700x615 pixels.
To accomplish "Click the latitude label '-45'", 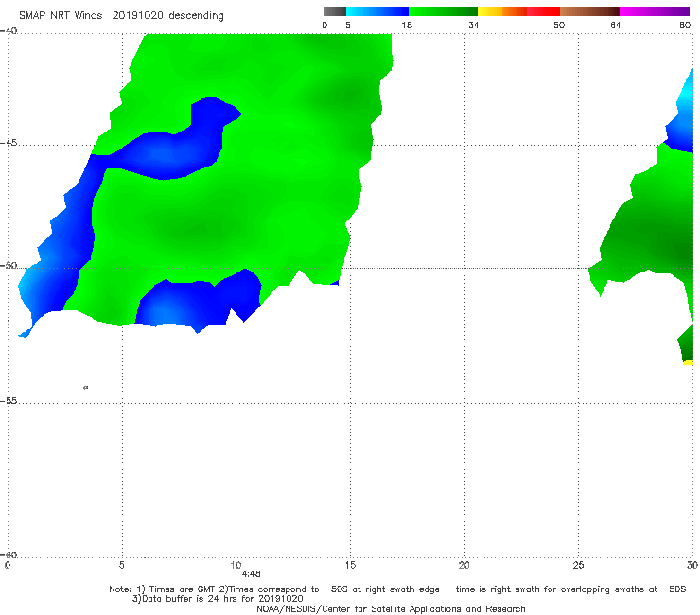I will [9, 143].
